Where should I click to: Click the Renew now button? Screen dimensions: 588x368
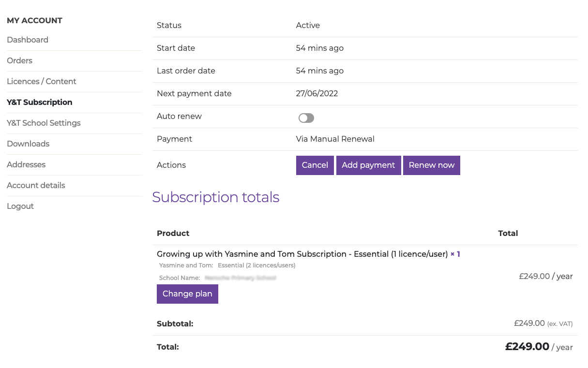(x=432, y=165)
